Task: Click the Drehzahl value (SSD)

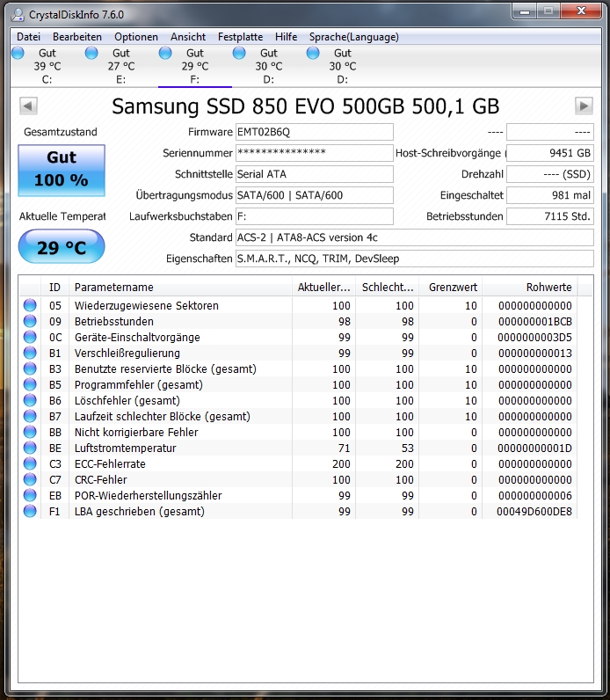Action: coord(550,174)
